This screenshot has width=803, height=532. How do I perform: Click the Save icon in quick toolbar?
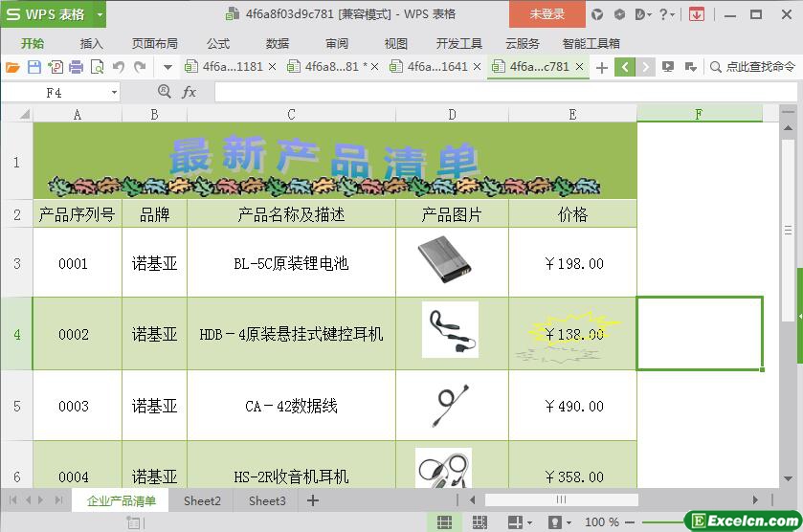33,67
